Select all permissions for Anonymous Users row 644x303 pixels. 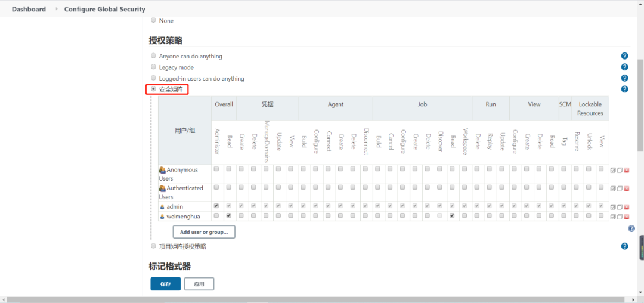coord(613,170)
